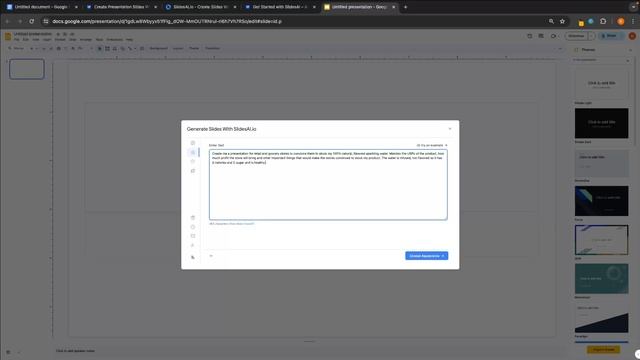The height and width of the screenshot is (360, 640).
Task: Click the Transition toolbar button
Action: 212,48
